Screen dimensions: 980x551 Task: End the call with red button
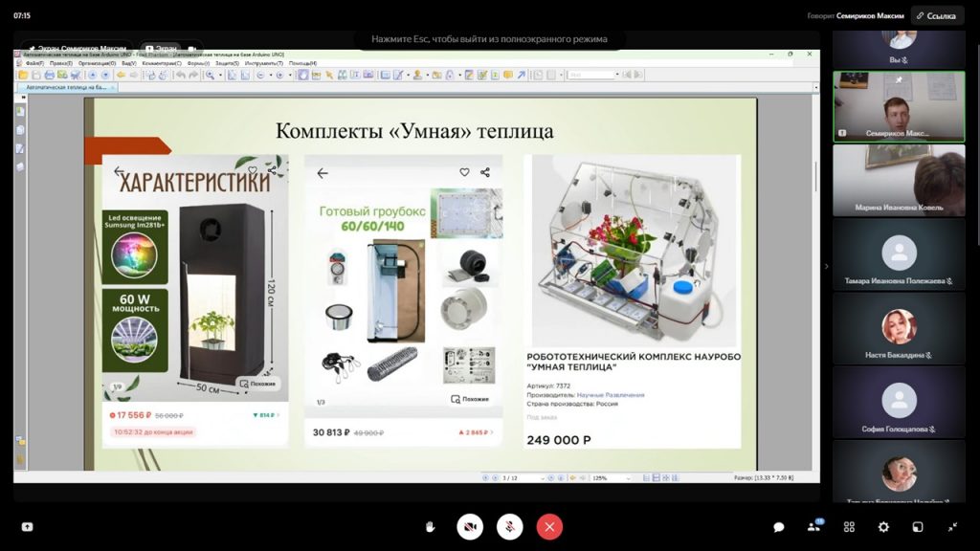click(x=549, y=527)
